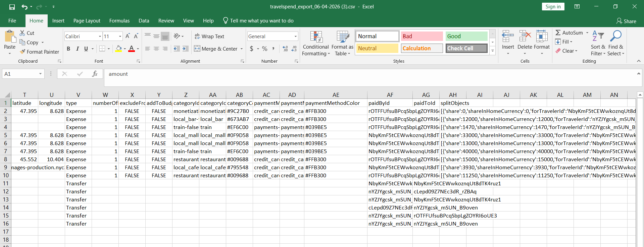Toggle bold formatting

click(x=68, y=49)
